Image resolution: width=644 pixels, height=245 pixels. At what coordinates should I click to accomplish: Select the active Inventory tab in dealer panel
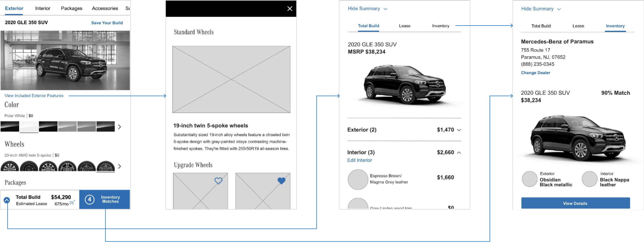tap(615, 26)
